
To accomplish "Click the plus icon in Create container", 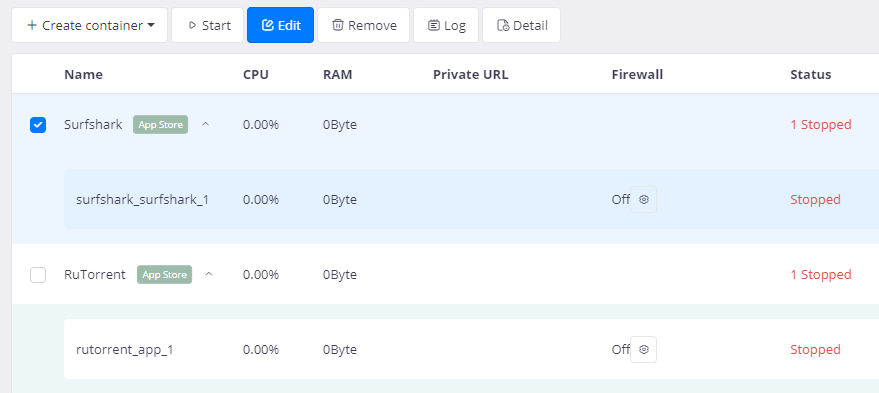I will pos(32,25).
